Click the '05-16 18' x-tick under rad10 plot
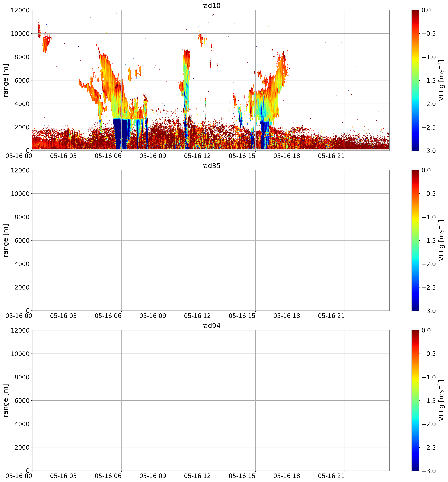 287,156
